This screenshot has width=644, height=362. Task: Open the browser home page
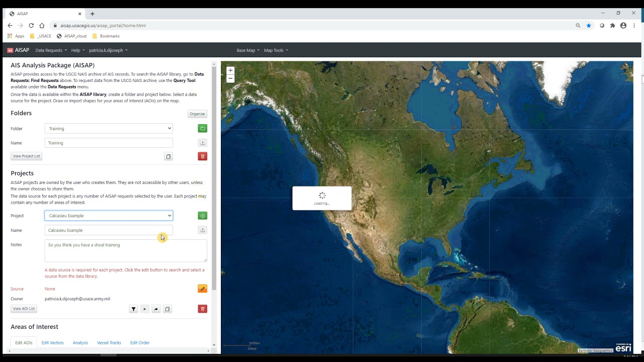[42, 26]
